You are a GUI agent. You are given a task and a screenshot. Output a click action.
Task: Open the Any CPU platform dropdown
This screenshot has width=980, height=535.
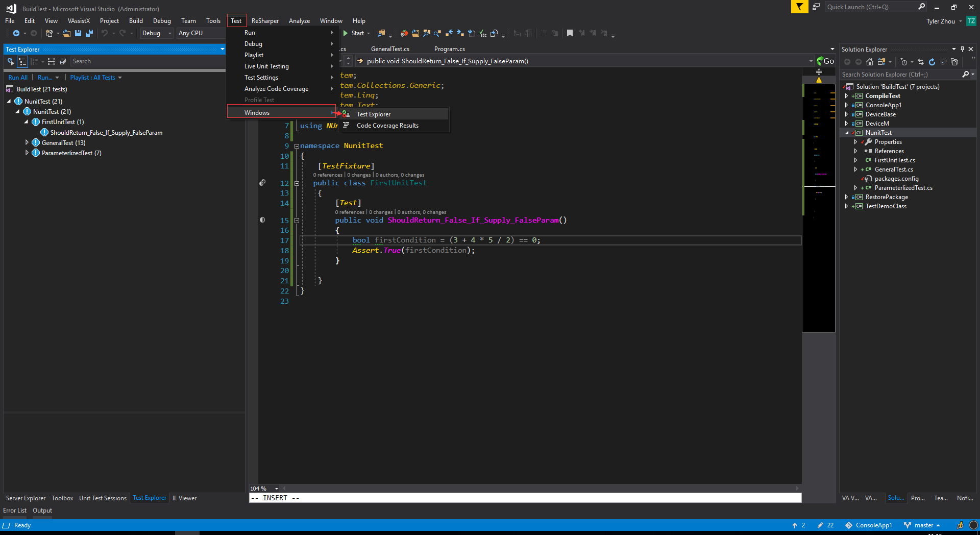click(x=201, y=33)
